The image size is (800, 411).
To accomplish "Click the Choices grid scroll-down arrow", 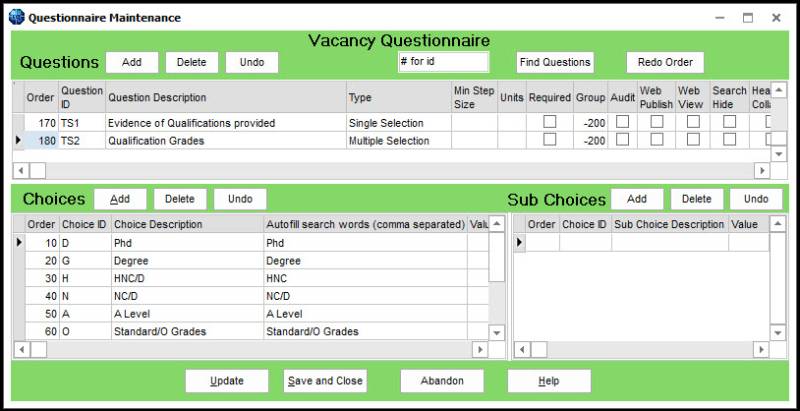I will [x=496, y=332].
